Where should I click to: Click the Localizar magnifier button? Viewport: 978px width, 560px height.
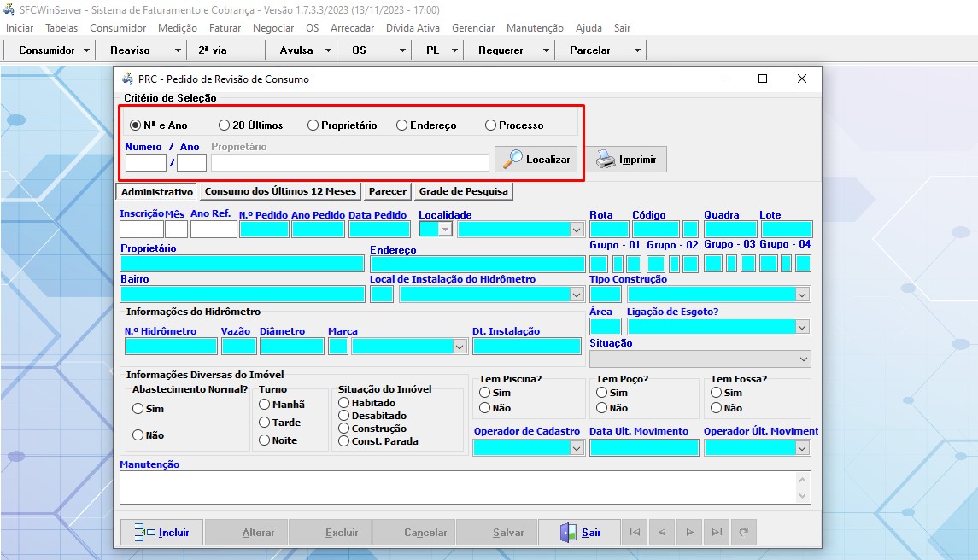pyautogui.click(x=536, y=160)
